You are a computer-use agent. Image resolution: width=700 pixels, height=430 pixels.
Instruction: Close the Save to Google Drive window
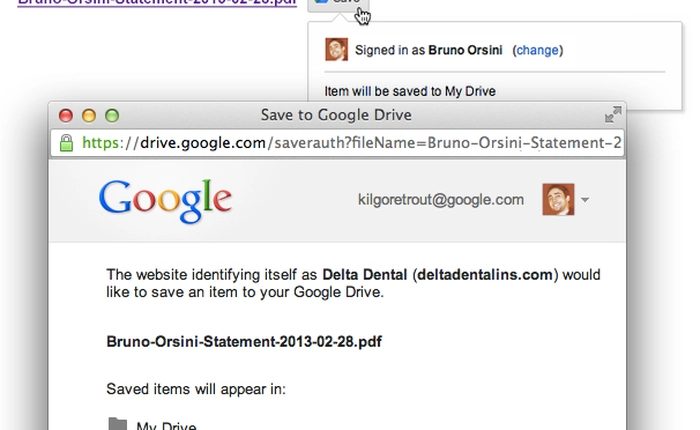click(x=66, y=116)
